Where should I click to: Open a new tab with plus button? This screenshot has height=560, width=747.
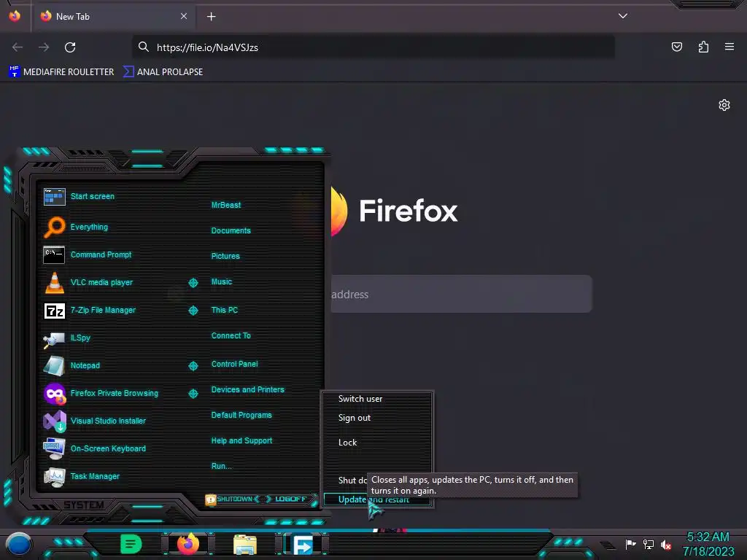pyautogui.click(x=211, y=17)
